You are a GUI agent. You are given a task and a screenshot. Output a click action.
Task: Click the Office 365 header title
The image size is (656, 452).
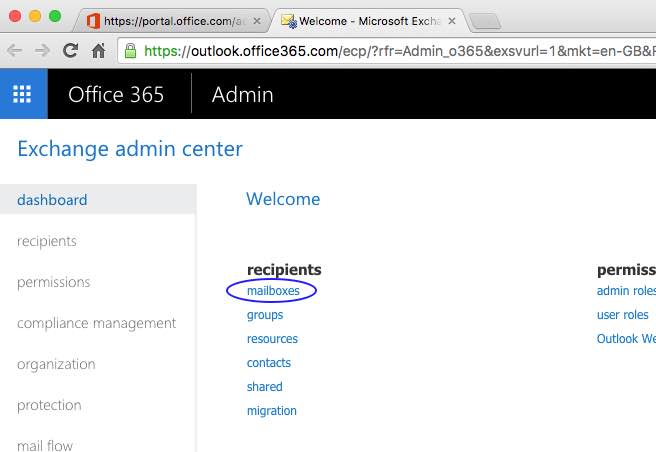click(116, 95)
